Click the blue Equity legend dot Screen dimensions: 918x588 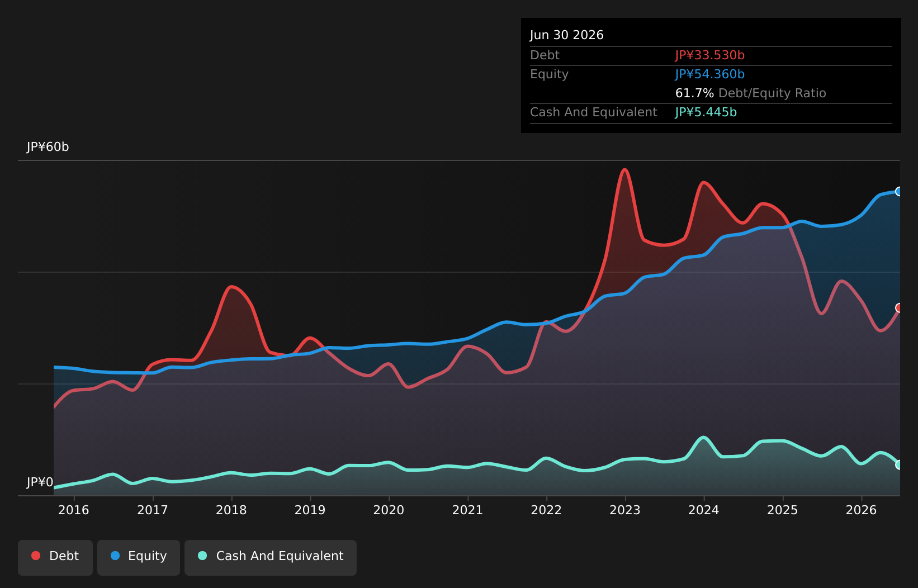click(115, 556)
